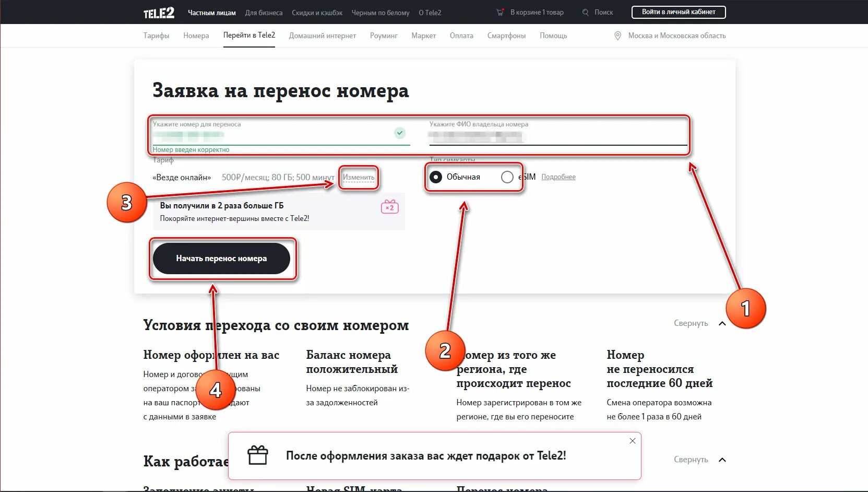
Task: Go to the Тарифы tab
Action: (x=156, y=36)
